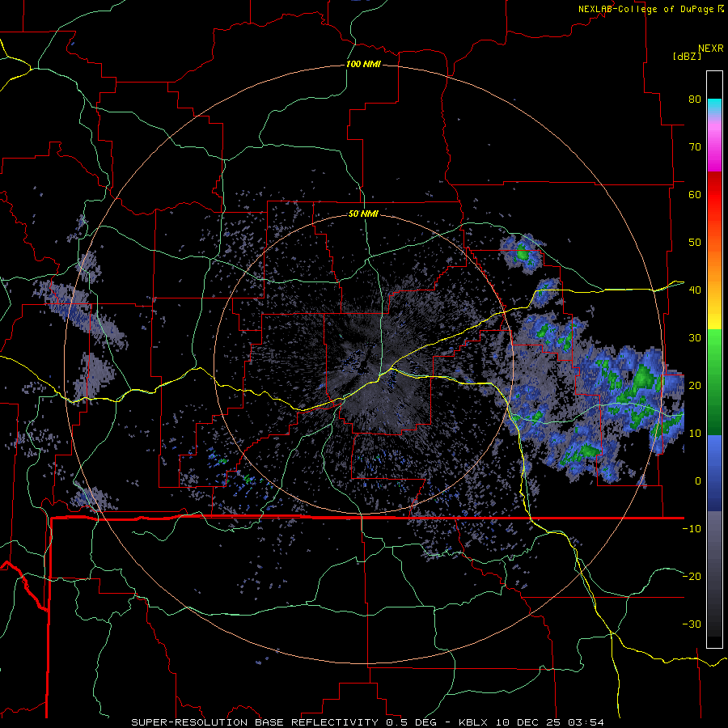Click the 0 dBZ scale value
Viewport: 728px width, 728px height.
pos(698,481)
